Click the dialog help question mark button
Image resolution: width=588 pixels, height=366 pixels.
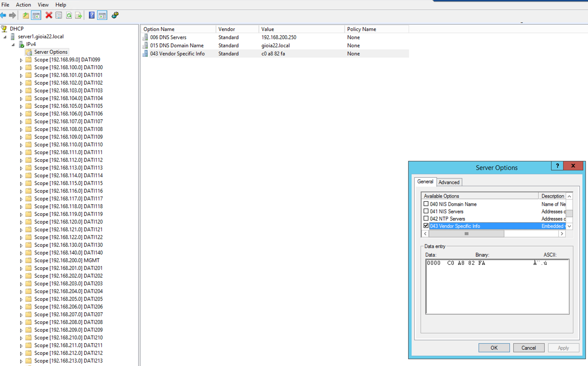coord(557,166)
